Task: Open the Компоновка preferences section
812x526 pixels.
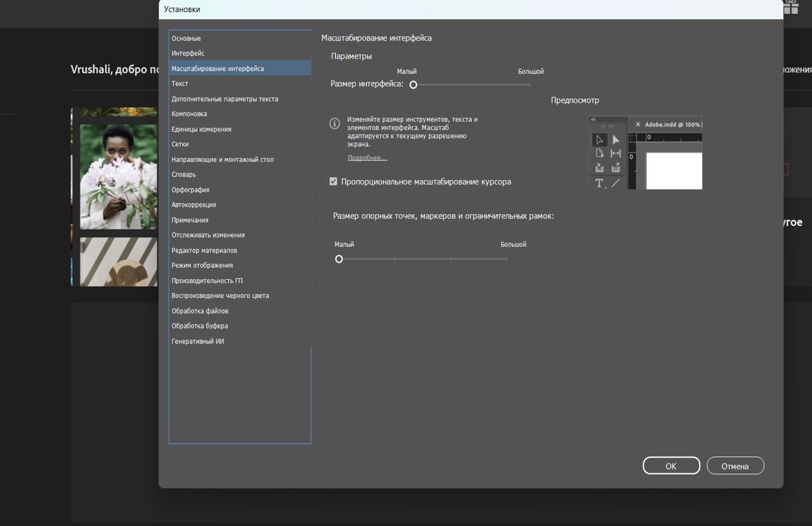Action: click(x=240, y=114)
